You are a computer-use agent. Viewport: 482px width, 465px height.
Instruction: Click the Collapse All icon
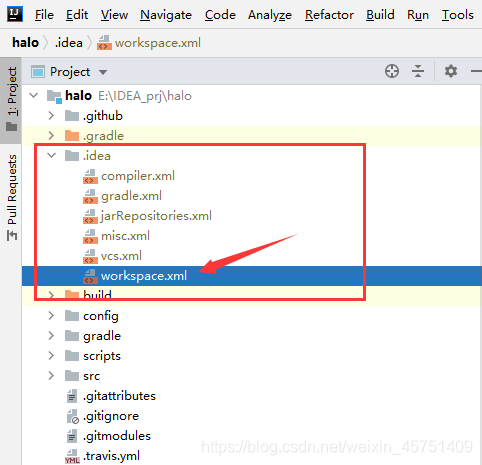tap(418, 71)
